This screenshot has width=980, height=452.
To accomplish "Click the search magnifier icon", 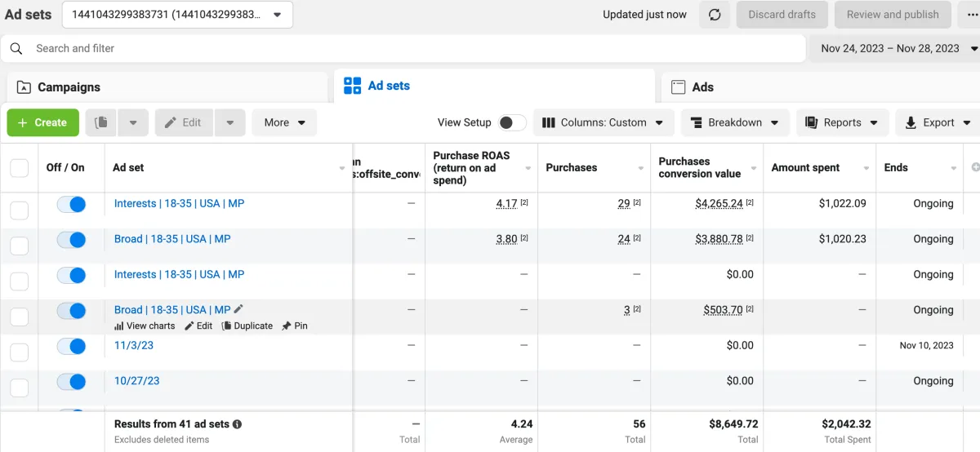I will tap(16, 49).
